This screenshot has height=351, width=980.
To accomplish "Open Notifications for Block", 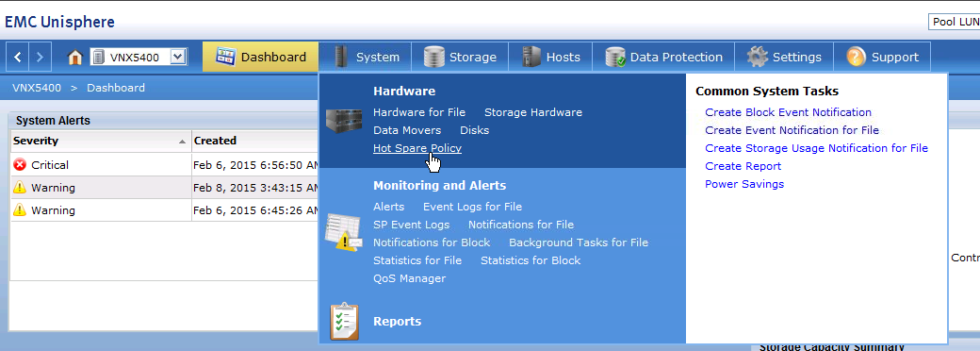I will point(432,242).
